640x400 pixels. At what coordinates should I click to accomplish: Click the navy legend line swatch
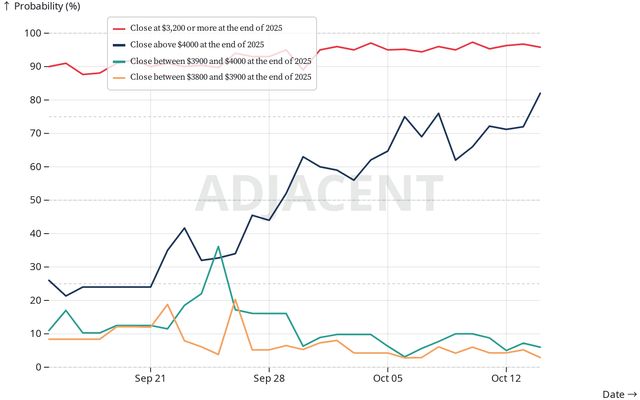(120, 45)
